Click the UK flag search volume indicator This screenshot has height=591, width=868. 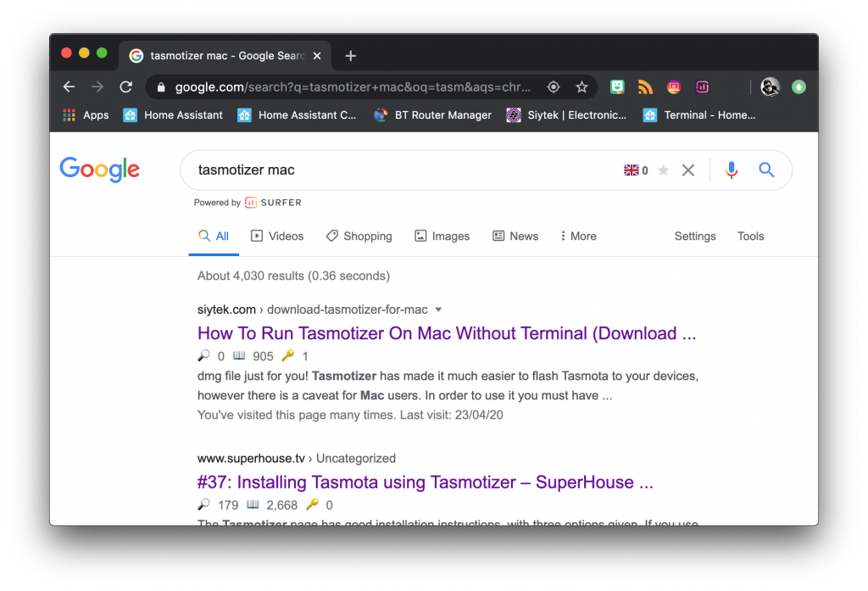coord(636,170)
